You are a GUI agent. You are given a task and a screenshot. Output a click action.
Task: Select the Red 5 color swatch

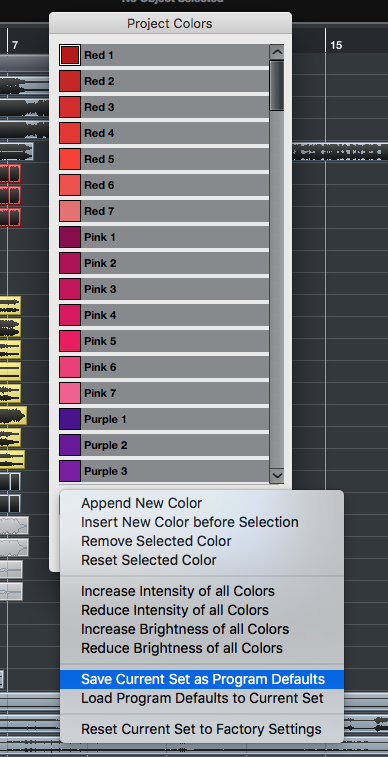click(70, 159)
